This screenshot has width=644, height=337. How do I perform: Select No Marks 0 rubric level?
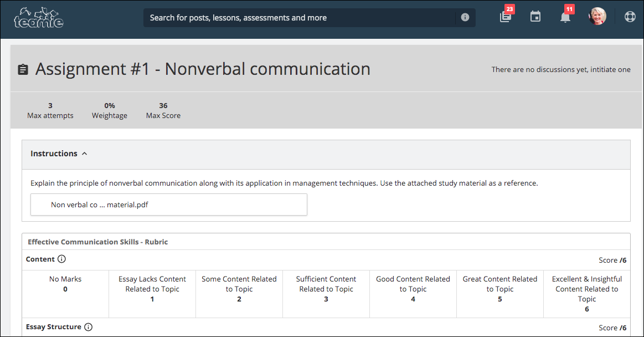click(x=65, y=294)
